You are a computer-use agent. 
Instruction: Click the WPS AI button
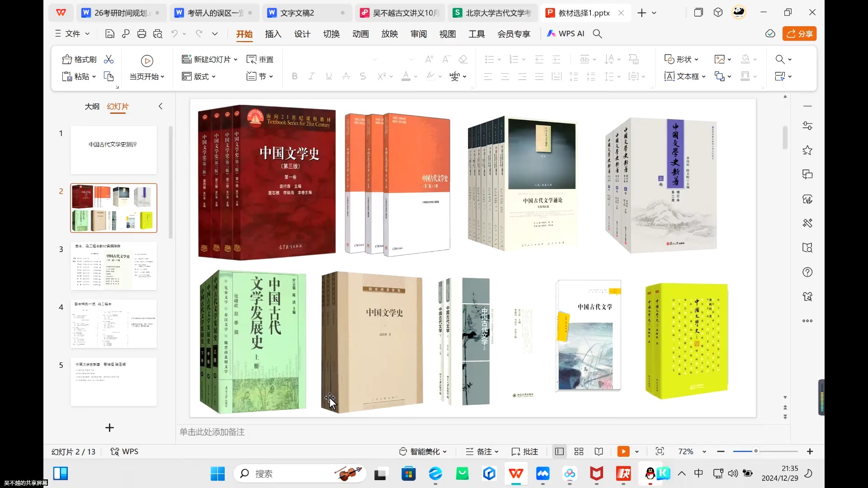click(x=566, y=34)
